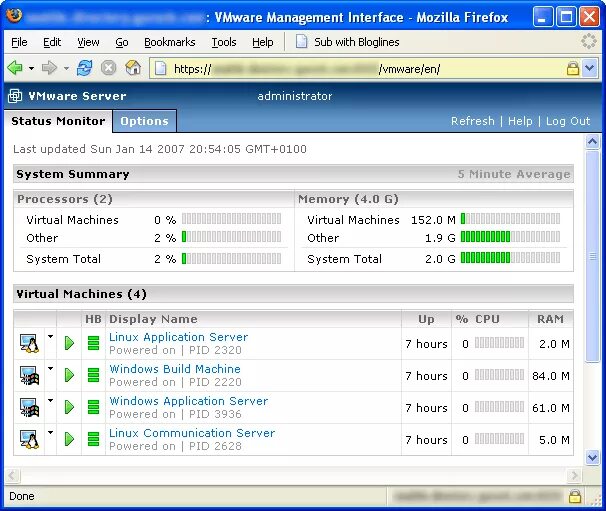
Task: Click the Virtual Machines memory usage bar
Action: tap(510, 219)
